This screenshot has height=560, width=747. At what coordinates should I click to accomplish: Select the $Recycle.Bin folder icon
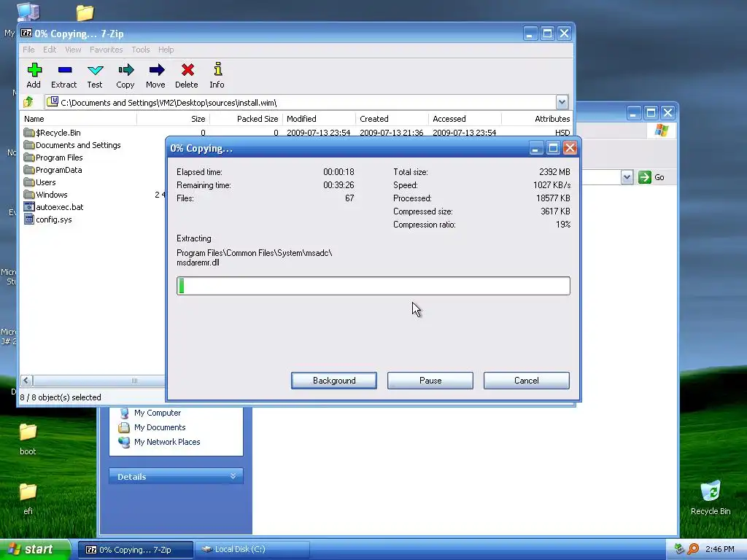29,133
